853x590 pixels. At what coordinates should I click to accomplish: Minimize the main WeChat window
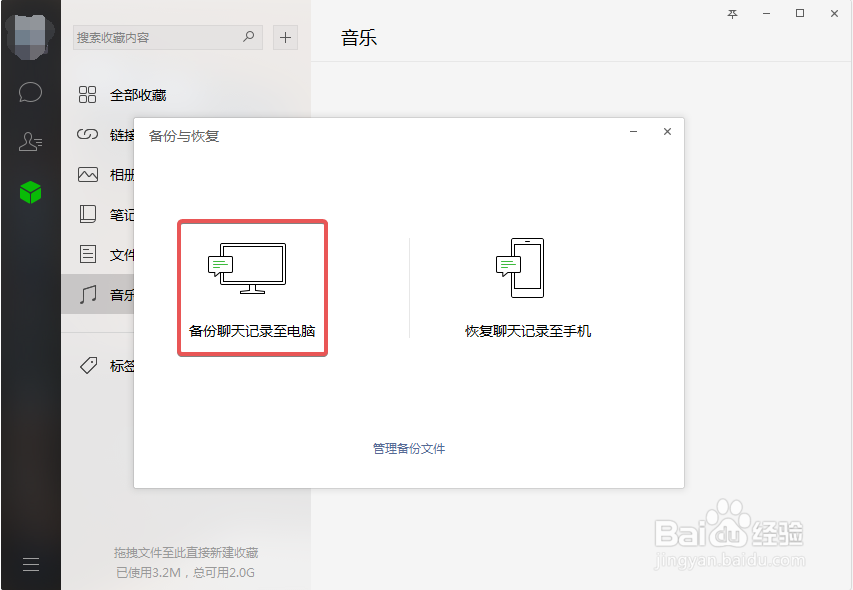coord(767,14)
